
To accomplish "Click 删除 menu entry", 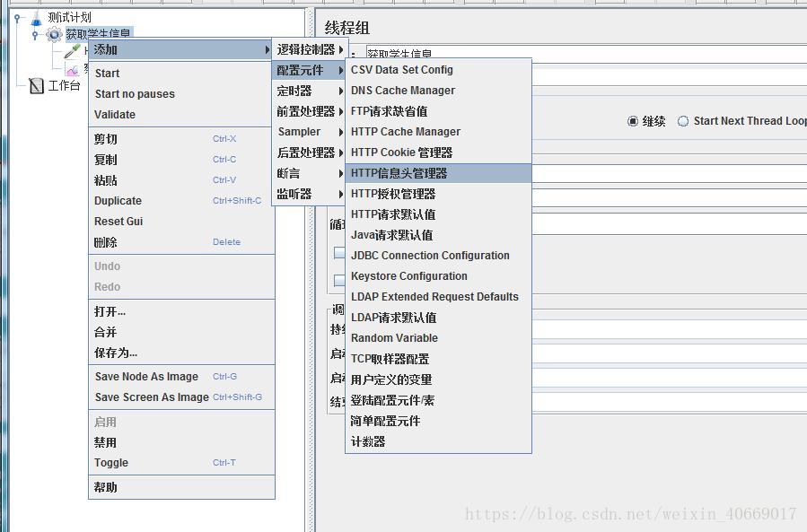I will 181,242.
